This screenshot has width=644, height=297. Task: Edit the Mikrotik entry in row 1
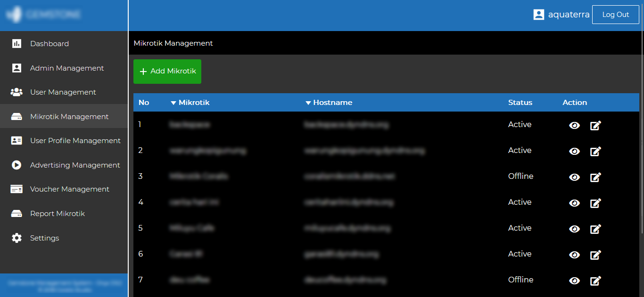coord(595,126)
